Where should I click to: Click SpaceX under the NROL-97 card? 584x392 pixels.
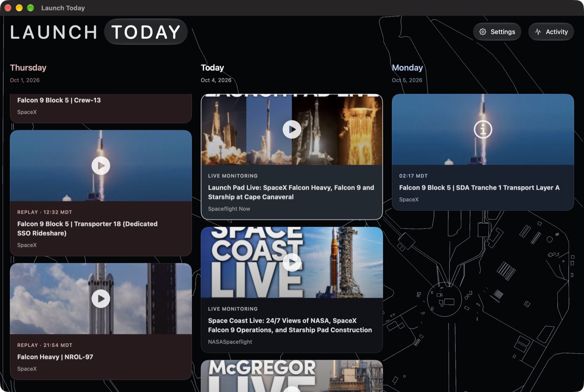(x=27, y=369)
